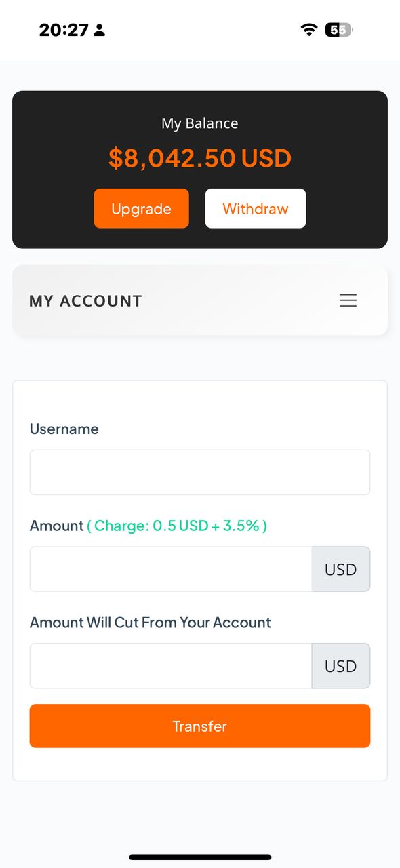Click the Amount Will Cut From Your Account label
The width and height of the screenshot is (400, 868).
coord(151,623)
